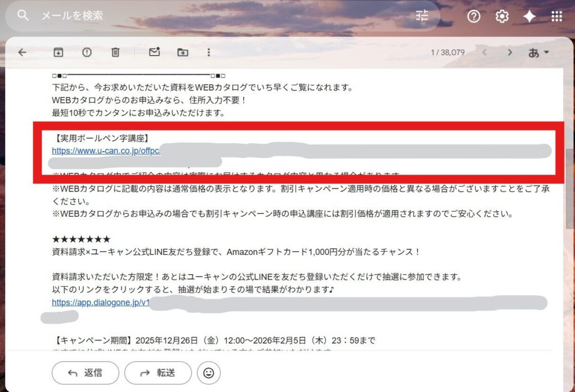Click the 返信 reply button

click(85, 373)
